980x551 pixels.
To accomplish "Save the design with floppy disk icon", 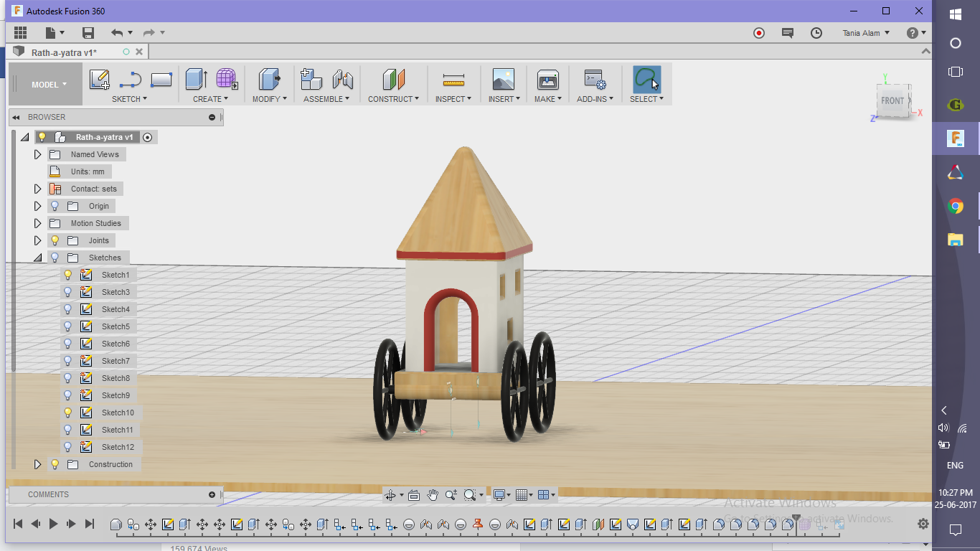I will [88, 33].
